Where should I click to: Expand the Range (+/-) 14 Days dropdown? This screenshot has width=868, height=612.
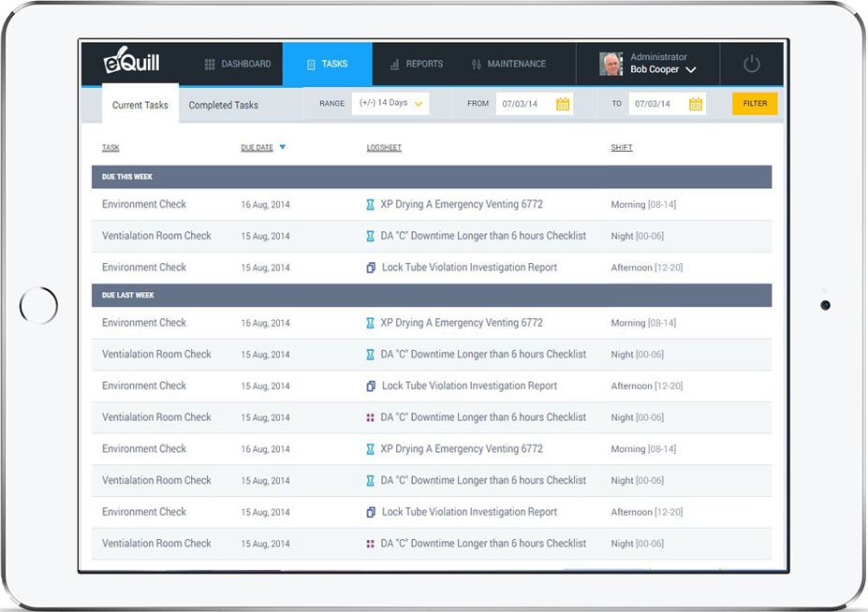[x=390, y=104]
